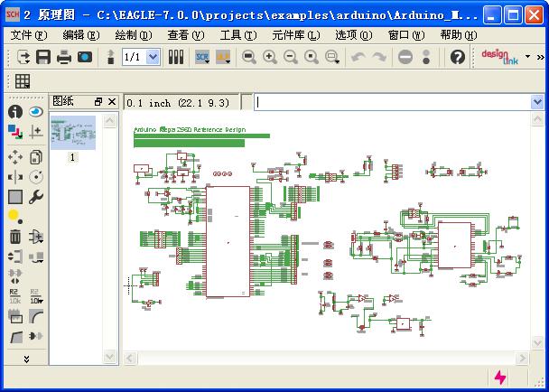This screenshot has width=549, height=392.
Task: Toggle the layer display color squares tool
Action: pos(15,132)
